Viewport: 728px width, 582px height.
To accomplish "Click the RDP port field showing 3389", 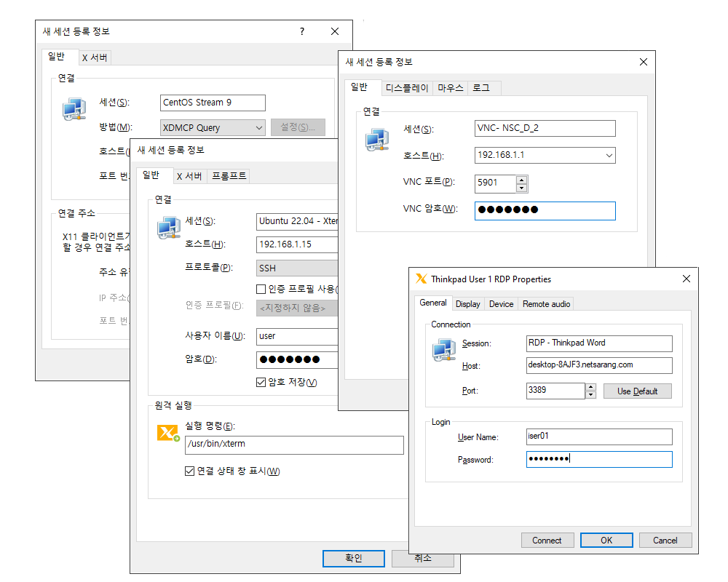I will (555, 391).
